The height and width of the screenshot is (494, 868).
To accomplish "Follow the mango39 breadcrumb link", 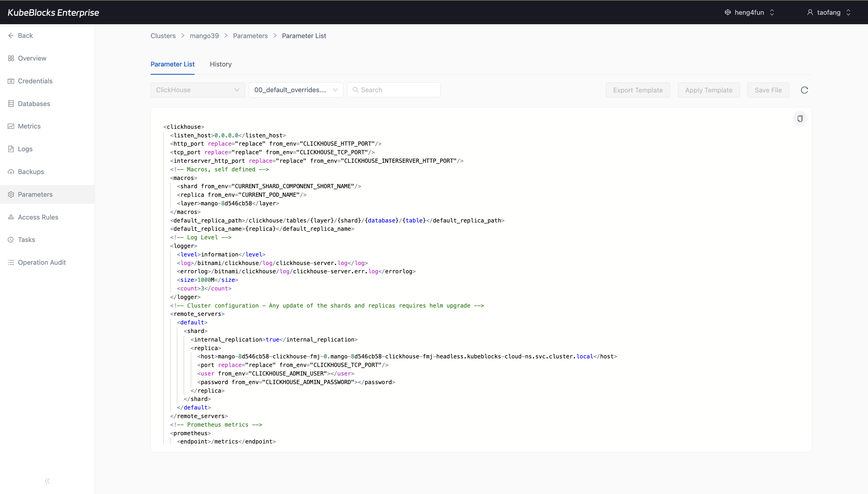I will (204, 36).
